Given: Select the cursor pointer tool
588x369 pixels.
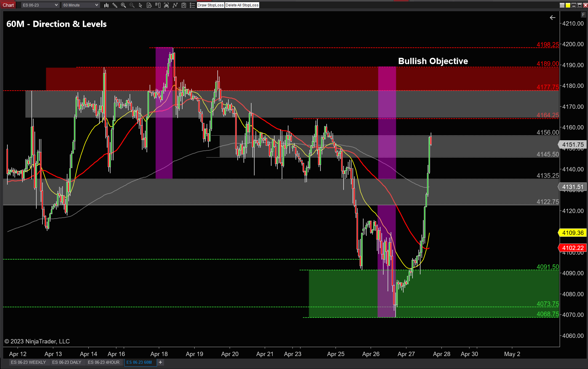Looking at the screenshot, I should tap(141, 5).
